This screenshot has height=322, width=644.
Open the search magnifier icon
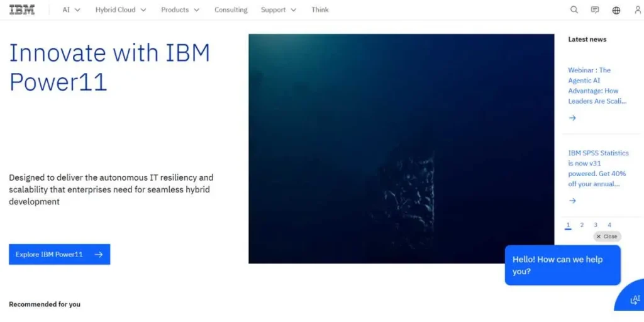click(574, 10)
